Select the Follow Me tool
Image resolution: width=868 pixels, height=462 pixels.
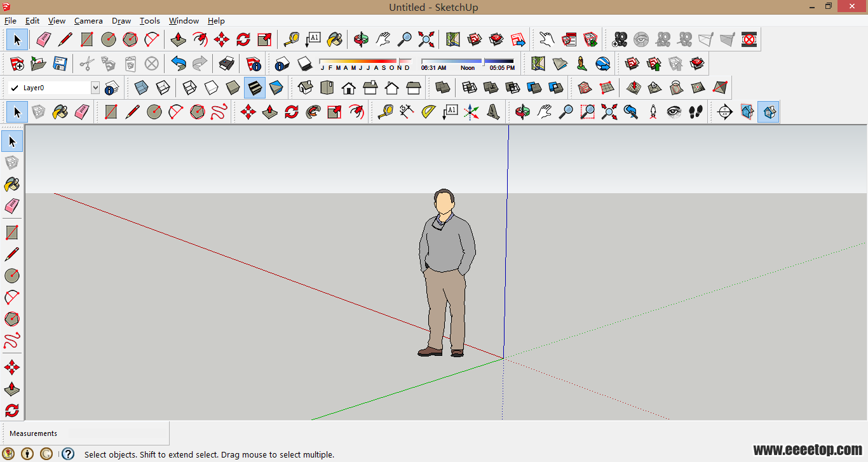[x=313, y=112]
